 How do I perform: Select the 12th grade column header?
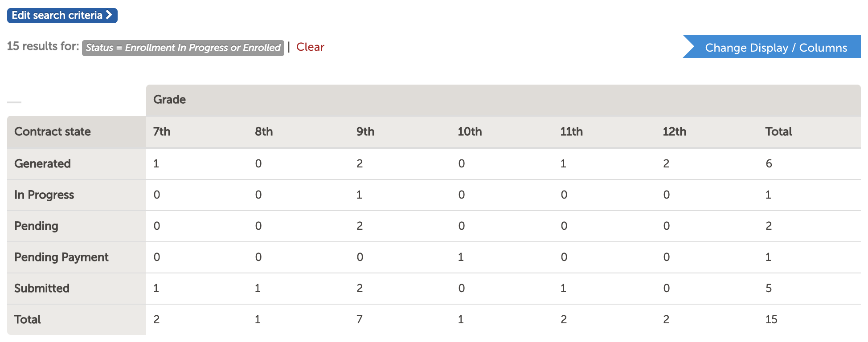(x=674, y=132)
